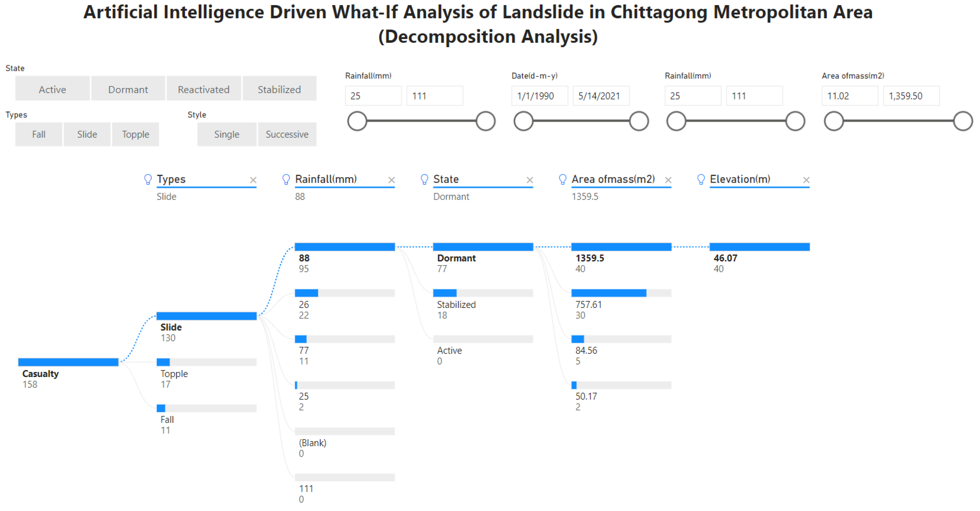980x511 pixels.
Task: Click the lightbulb beside Area ofmass(m2) header
Action: tap(562, 179)
